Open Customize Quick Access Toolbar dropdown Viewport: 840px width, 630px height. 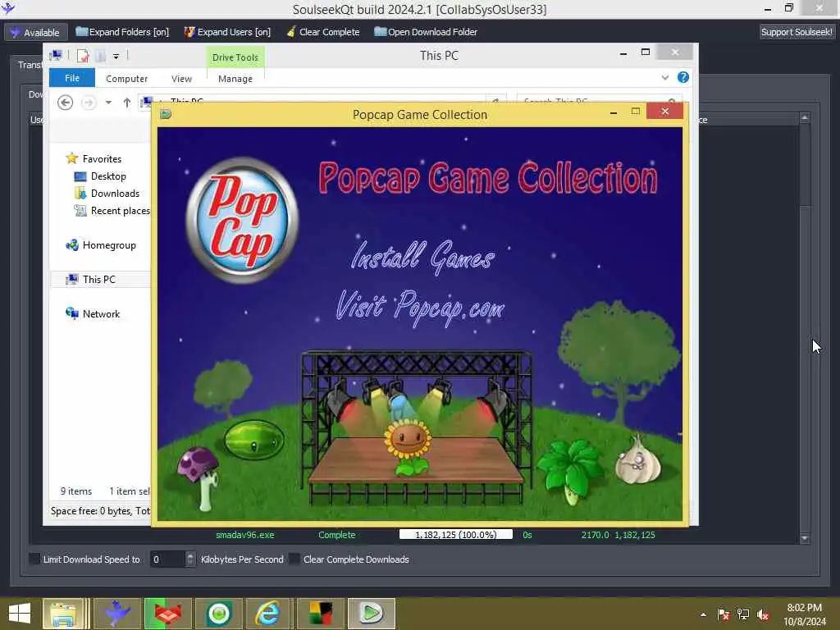(116, 56)
